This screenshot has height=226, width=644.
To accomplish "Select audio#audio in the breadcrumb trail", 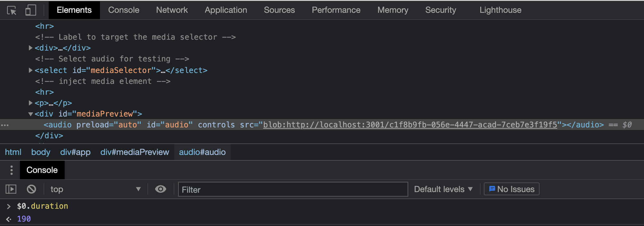I will (x=202, y=152).
